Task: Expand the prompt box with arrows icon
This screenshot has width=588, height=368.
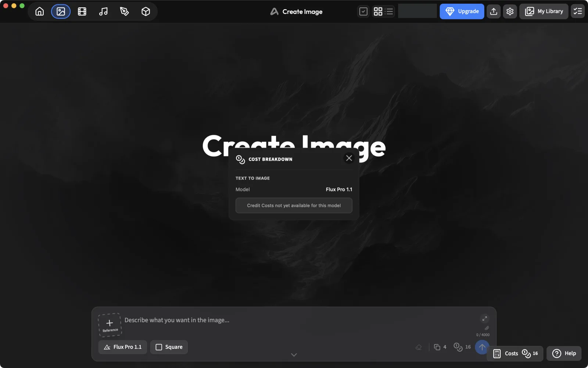Action: 485,319
